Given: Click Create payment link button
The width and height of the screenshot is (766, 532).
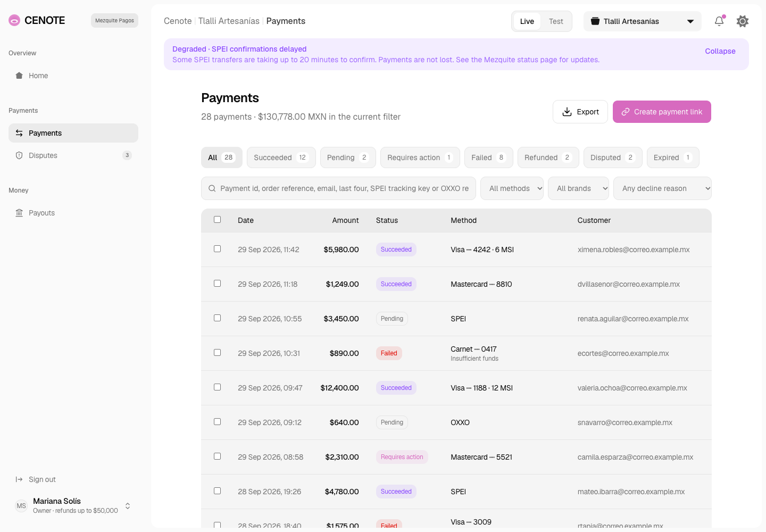Looking at the screenshot, I should point(662,112).
